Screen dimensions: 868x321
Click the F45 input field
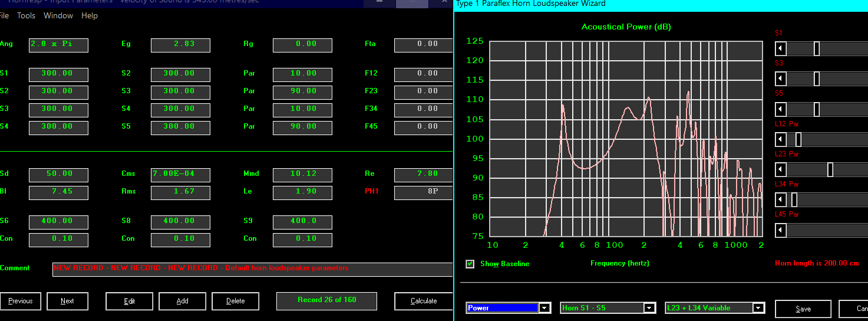pos(424,128)
